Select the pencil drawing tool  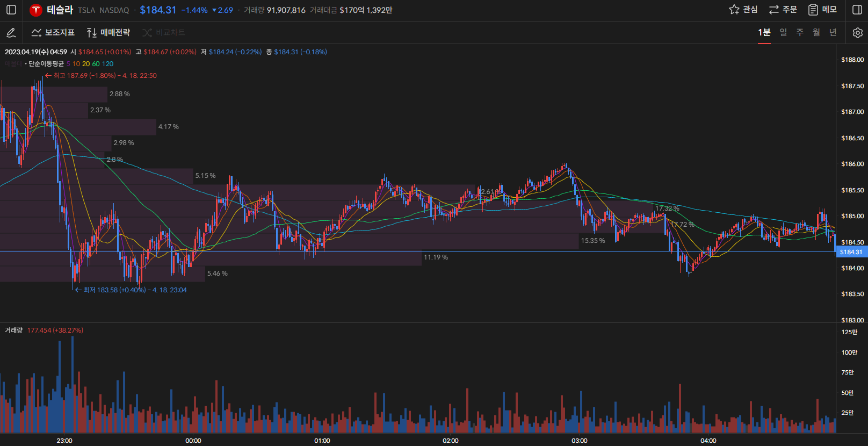(11, 33)
